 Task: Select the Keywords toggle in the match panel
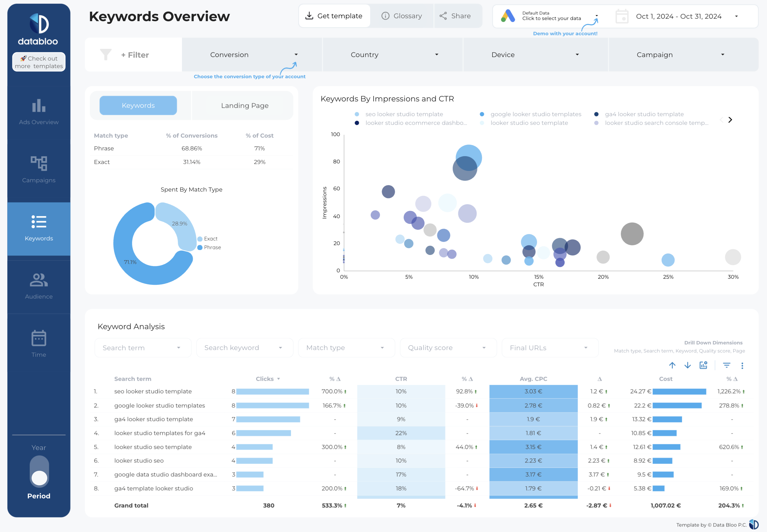tap(138, 105)
